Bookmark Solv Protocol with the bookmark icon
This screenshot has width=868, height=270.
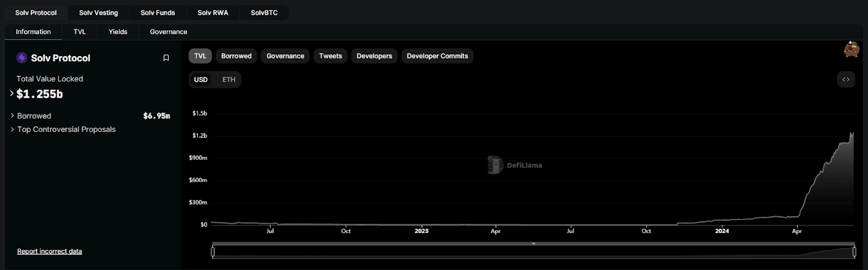click(166, 58)
